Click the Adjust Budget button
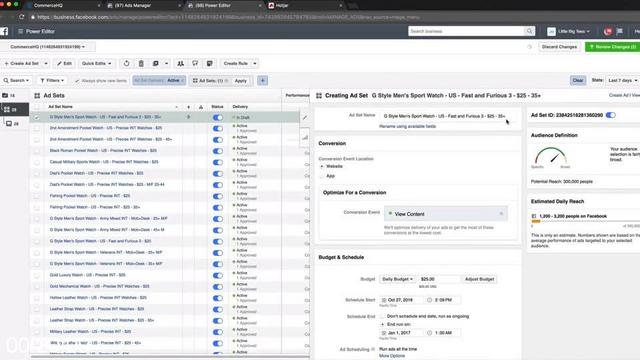 click(480, 279)
